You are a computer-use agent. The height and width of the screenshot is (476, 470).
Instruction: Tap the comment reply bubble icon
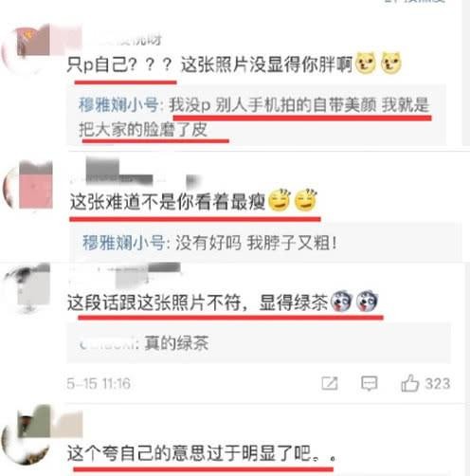(x=369, y=383)
